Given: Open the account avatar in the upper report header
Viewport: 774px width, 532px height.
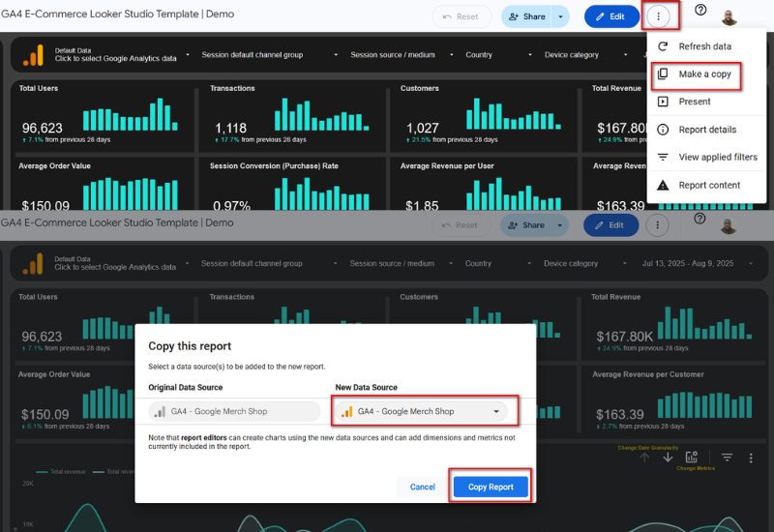Looking at the screenshot, I should (x=729, y=16).
